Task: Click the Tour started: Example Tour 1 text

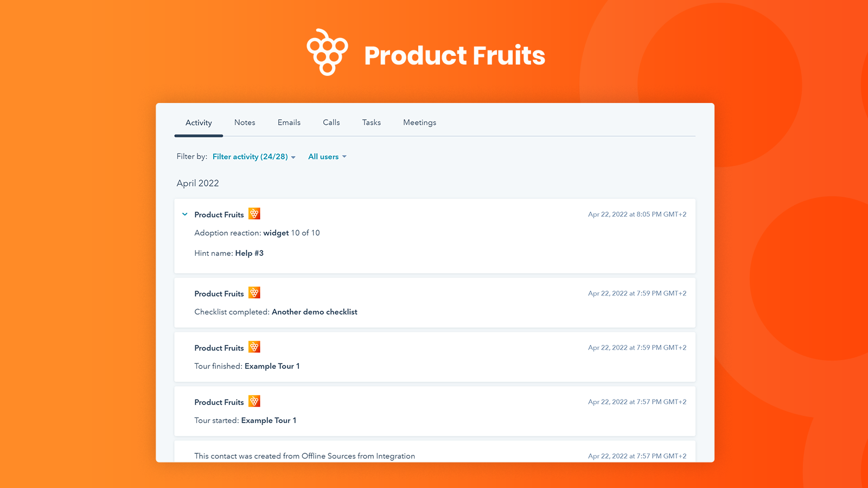Action: [245, 420]
